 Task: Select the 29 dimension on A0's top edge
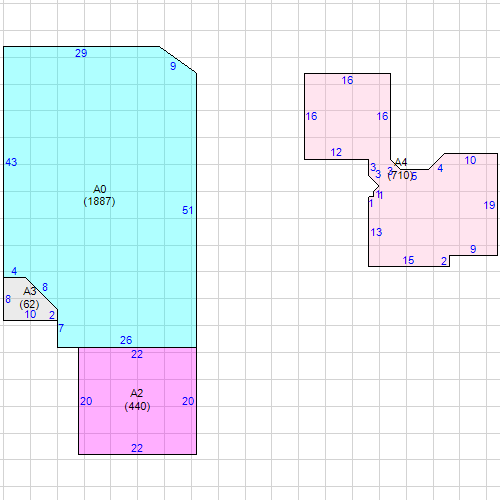[x=81, y=53]
